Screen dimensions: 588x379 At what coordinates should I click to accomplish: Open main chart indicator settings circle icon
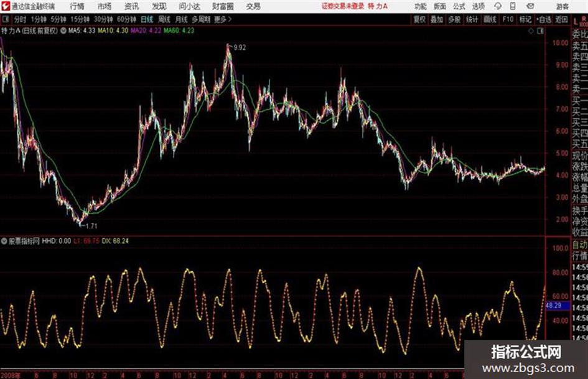click(63, 30)
